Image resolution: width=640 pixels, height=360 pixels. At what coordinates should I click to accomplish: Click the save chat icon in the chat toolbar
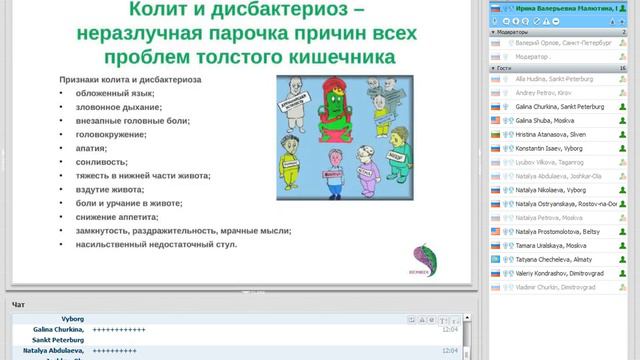412,320
